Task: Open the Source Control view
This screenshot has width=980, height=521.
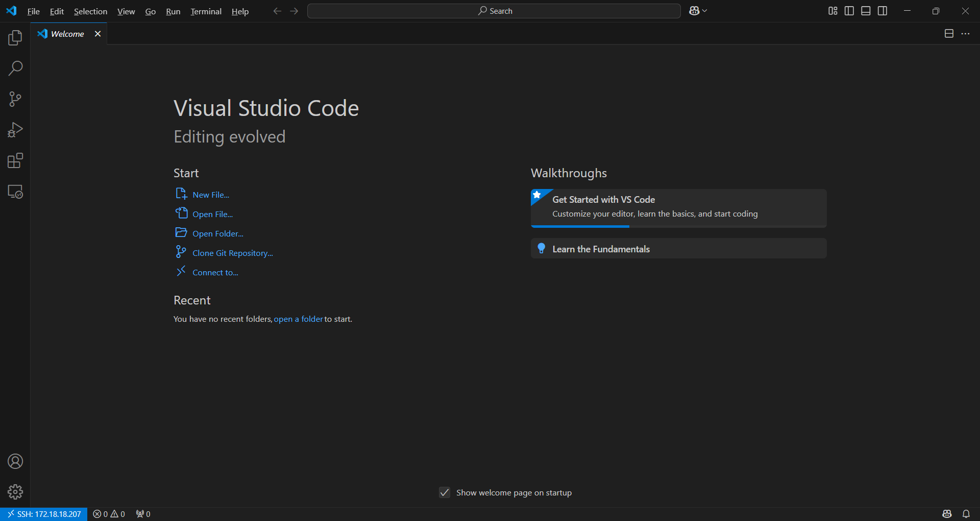Action: pyautogui.click(x=15, y=99)
